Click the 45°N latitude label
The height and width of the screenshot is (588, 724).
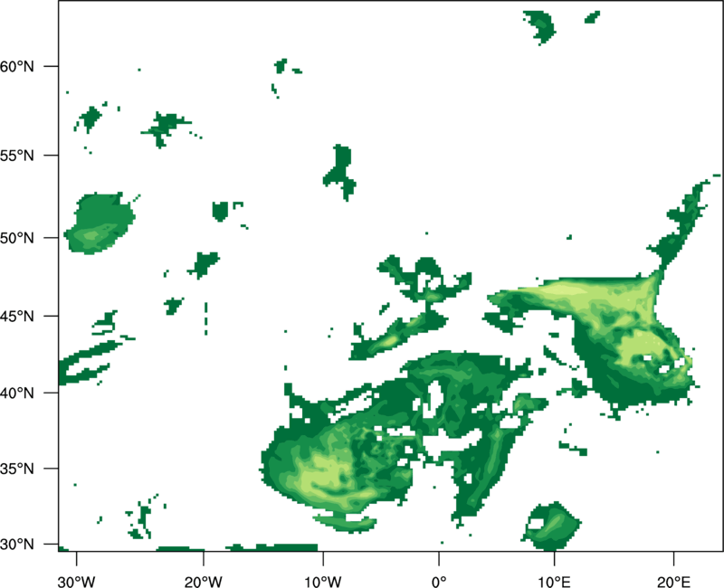17,316
